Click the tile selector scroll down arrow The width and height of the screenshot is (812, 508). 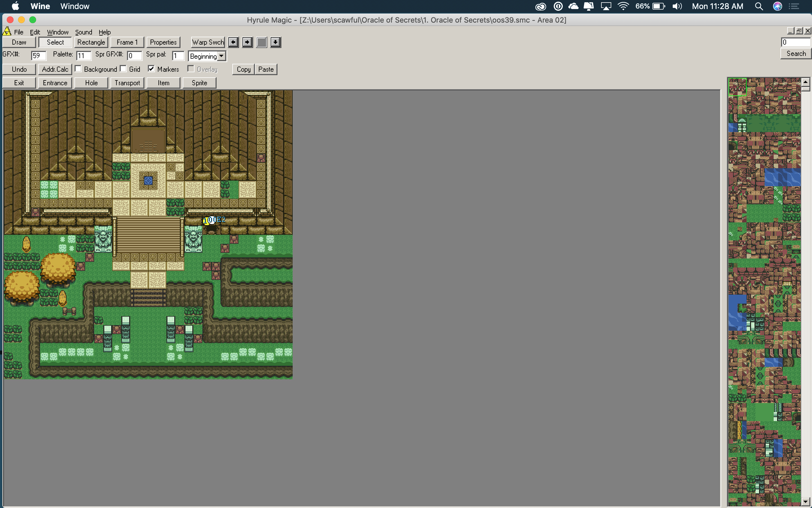click(x=806, y=502)
